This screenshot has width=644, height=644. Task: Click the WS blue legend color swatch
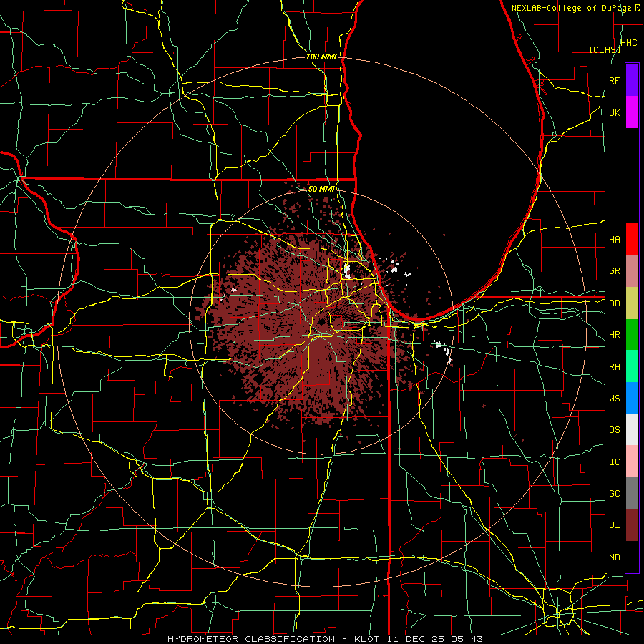point(632,398)
